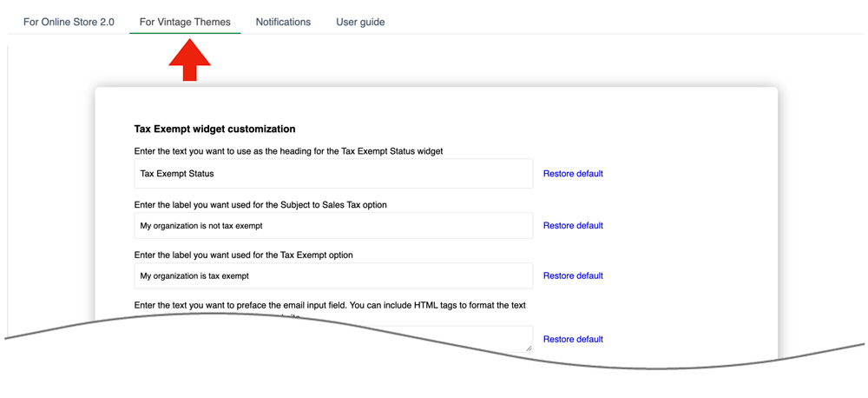Edit the 'My organization is tax exempt' field
The height and width of the screenshot is (398, 868).
(333, 275)
